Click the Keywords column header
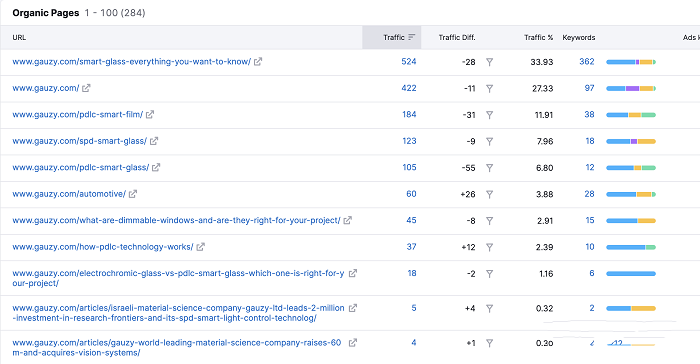This screenshot has height=364, width=700. click(579, 38)
